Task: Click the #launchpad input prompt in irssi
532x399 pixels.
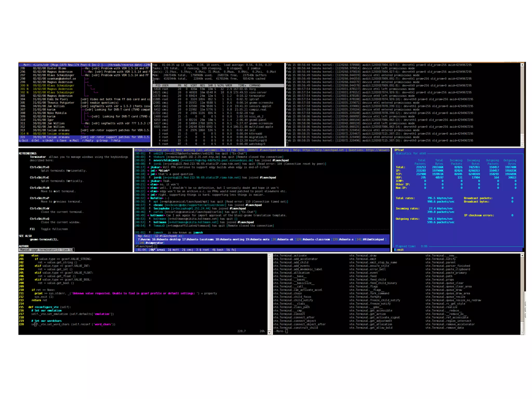Action: click(x=144, y=246)
